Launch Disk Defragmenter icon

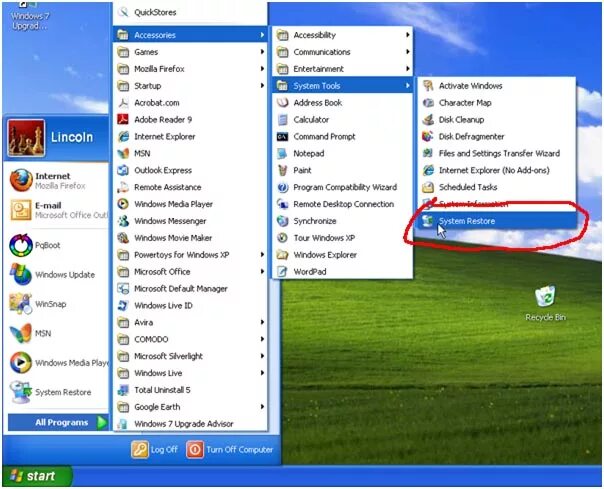tap(428, 136)
